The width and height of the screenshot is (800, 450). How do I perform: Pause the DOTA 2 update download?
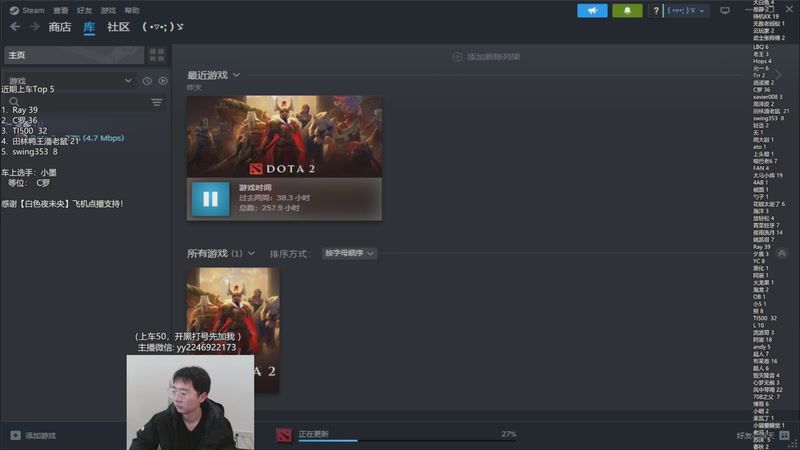[x=210, y=199]
